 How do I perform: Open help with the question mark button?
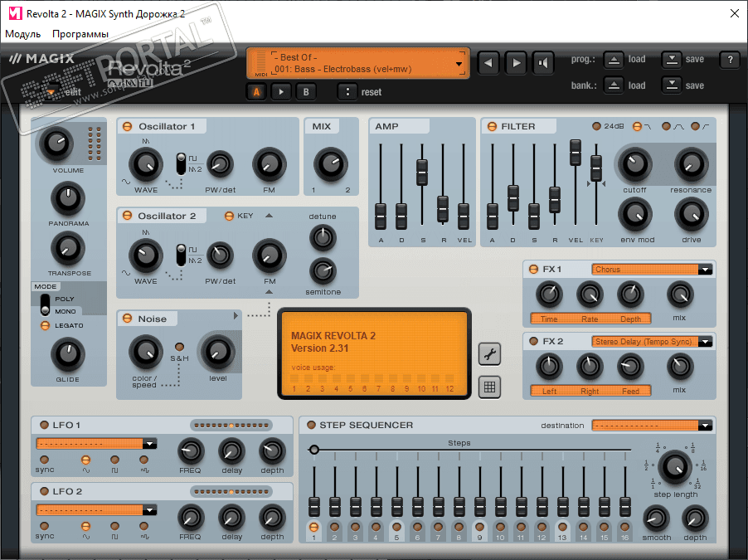730,60
